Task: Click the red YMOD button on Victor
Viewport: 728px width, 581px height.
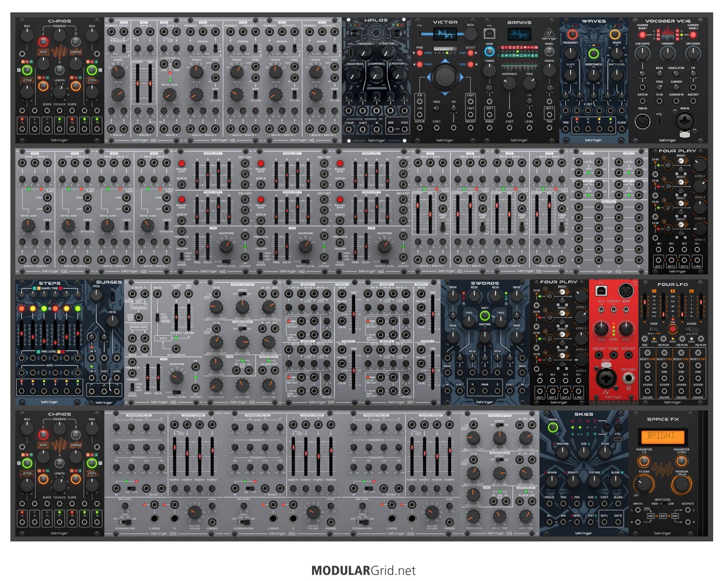Action: point(419,64)
